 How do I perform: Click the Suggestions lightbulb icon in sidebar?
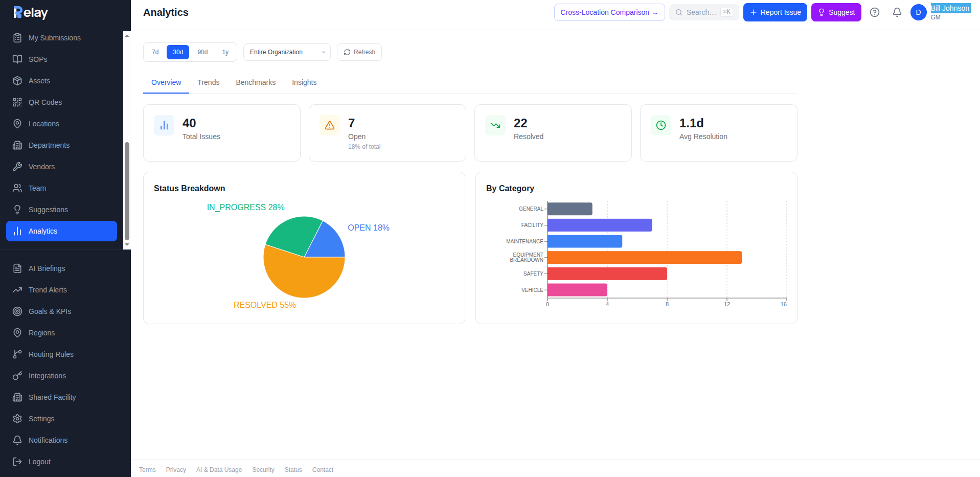[x=17, y=210]
